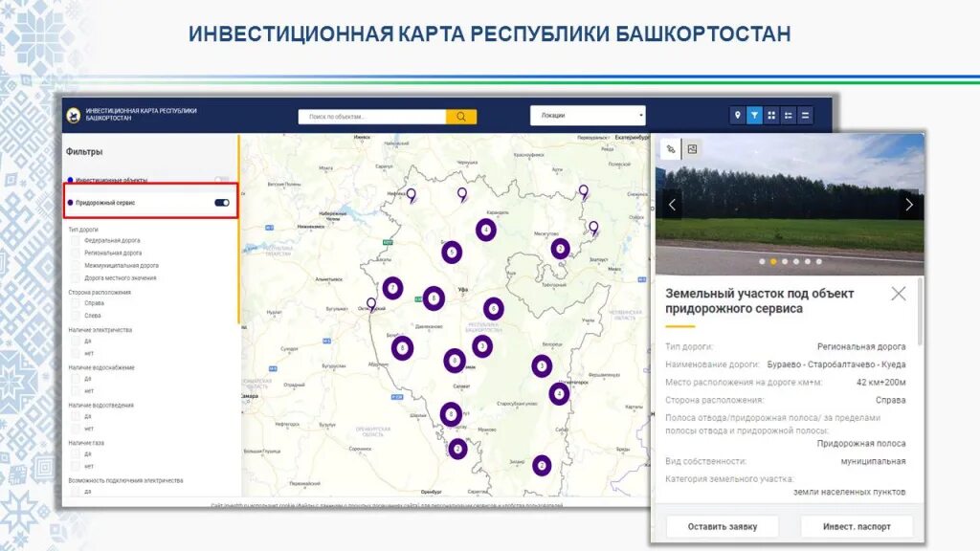Click the 'Наличие водоснабжение' filter group label
Image resolution: width=980 pixels, height=551 pixels.
tap(101, 367)
